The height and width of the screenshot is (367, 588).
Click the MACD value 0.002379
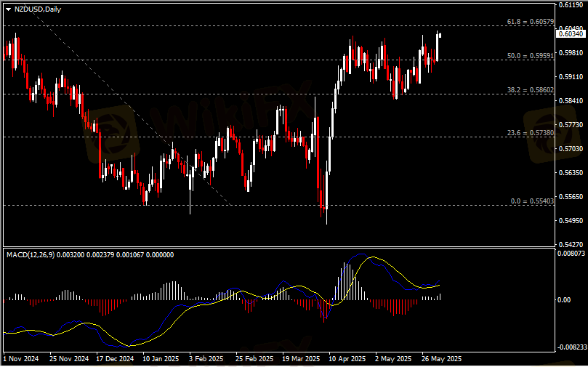(100, 255)
